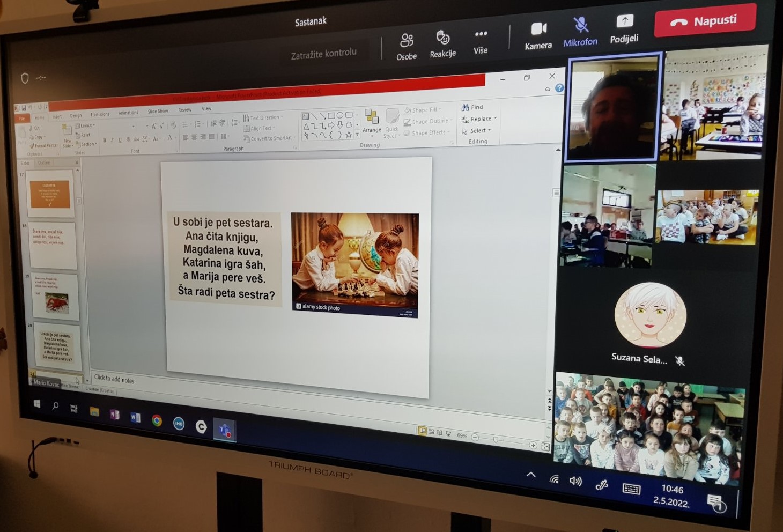The height and width of the screenshot is (532, 783).
Task: Open the Shape Fill color menu
Action: [423, 110]
